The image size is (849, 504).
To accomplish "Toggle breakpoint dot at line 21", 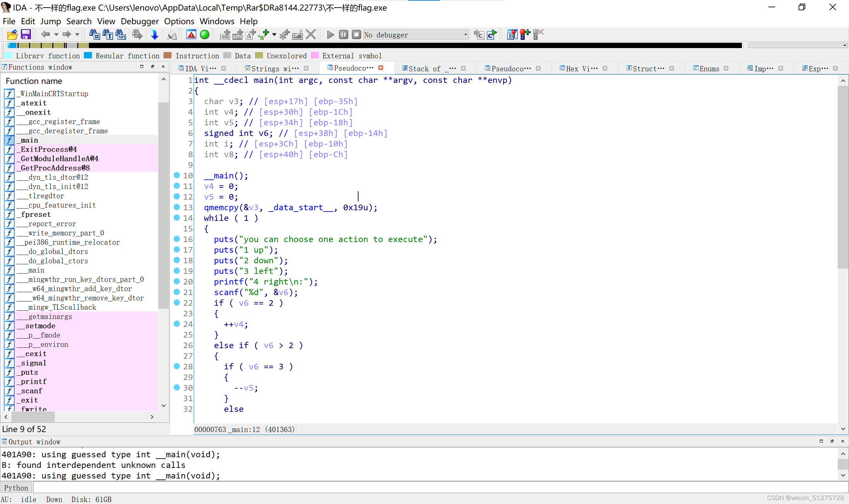I will [176, 292].
